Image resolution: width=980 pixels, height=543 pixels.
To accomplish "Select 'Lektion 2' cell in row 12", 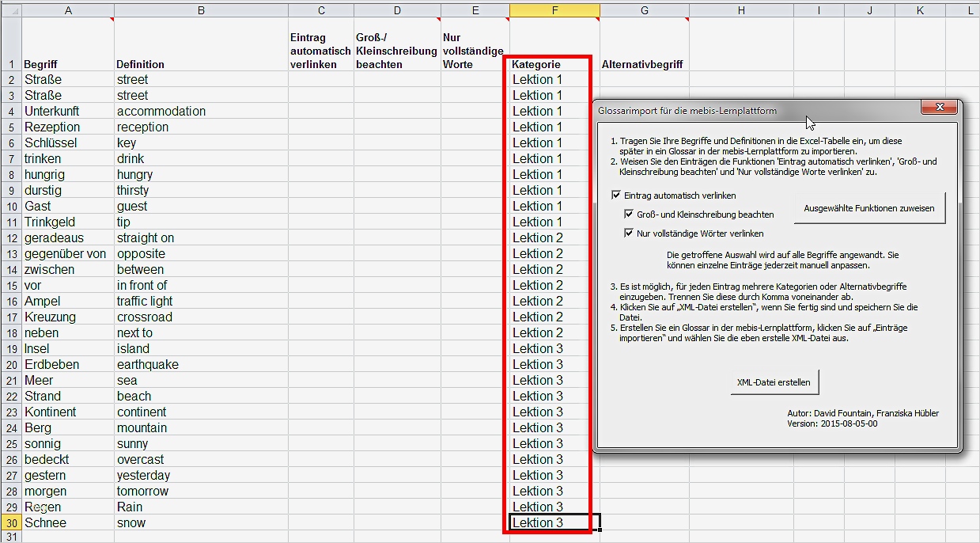I will pos(554,237).
